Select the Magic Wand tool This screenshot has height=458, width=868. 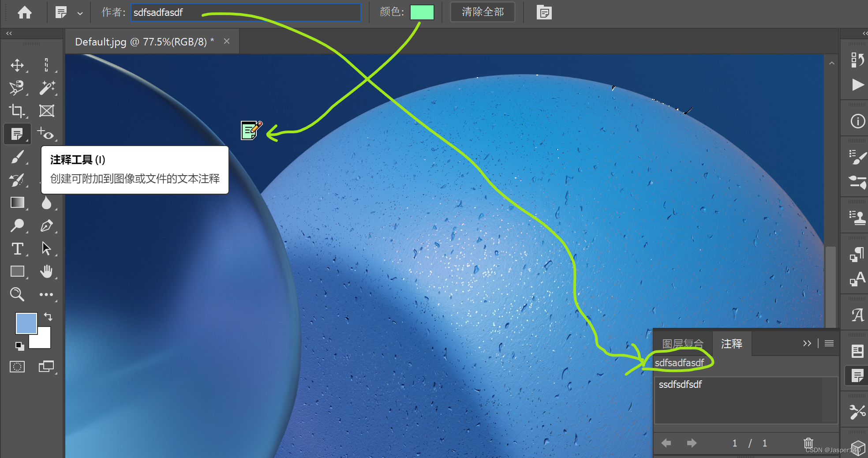tap(46, 88)
